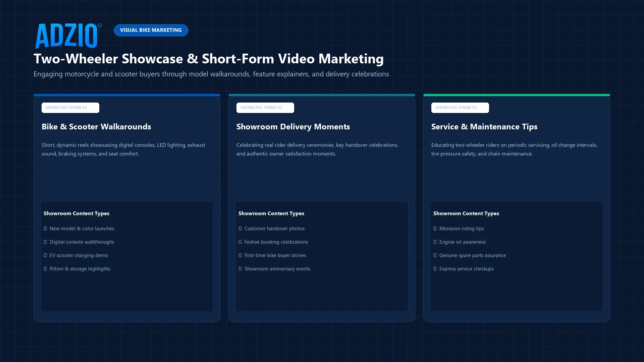Open the Bike & Scooter Walkarounds heading

(x=96, y=127)
